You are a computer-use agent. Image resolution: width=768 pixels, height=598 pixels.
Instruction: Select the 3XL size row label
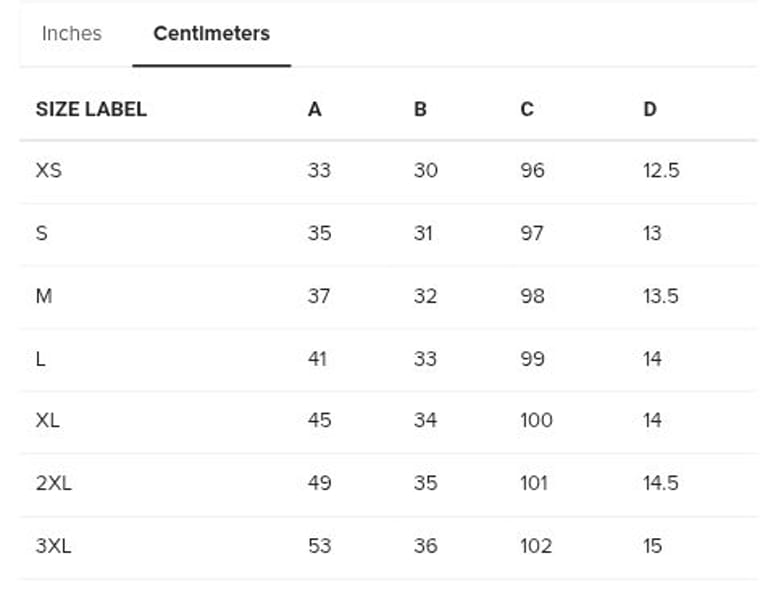(53, 546)
